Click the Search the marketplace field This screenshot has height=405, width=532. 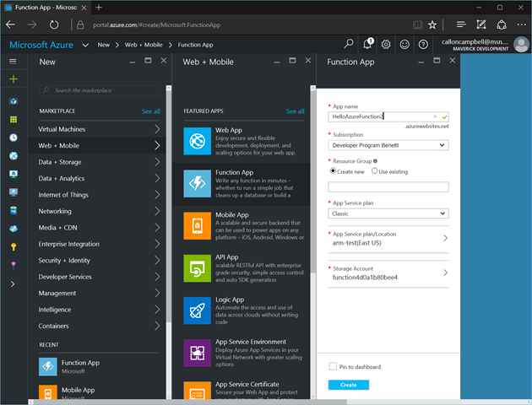click(100, 90)
